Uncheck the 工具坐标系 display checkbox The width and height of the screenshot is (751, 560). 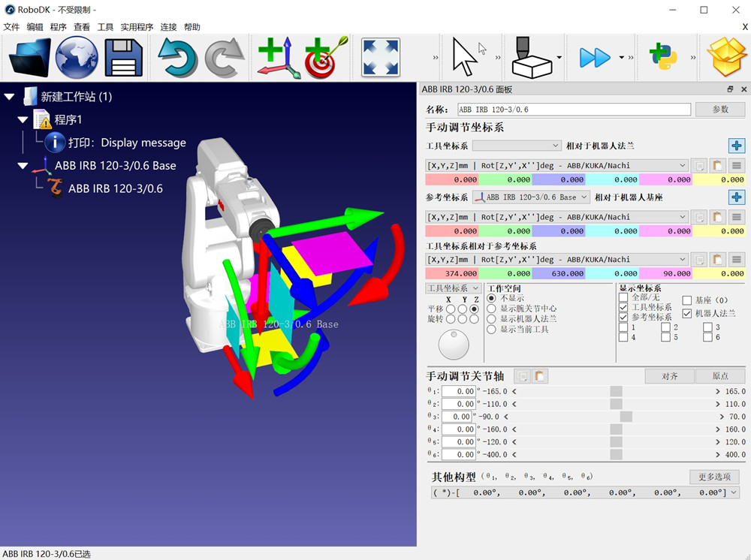click(x=623, y=307)
